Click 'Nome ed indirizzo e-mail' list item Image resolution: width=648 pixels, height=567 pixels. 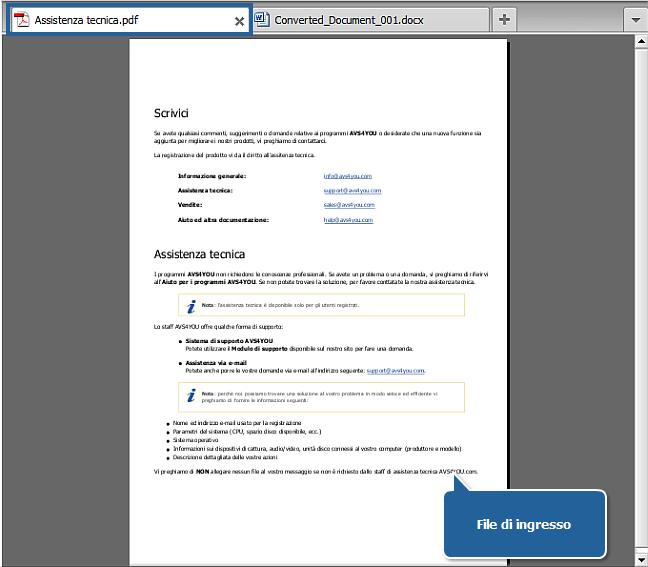pyautogui.click(x=237, y=423)
